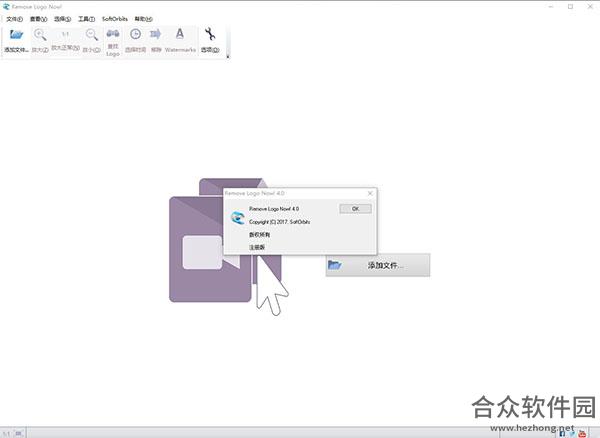600x438 pixels.
Task: Click the remove (移除) arrow toolbar icon
Action: click(155, 34)
